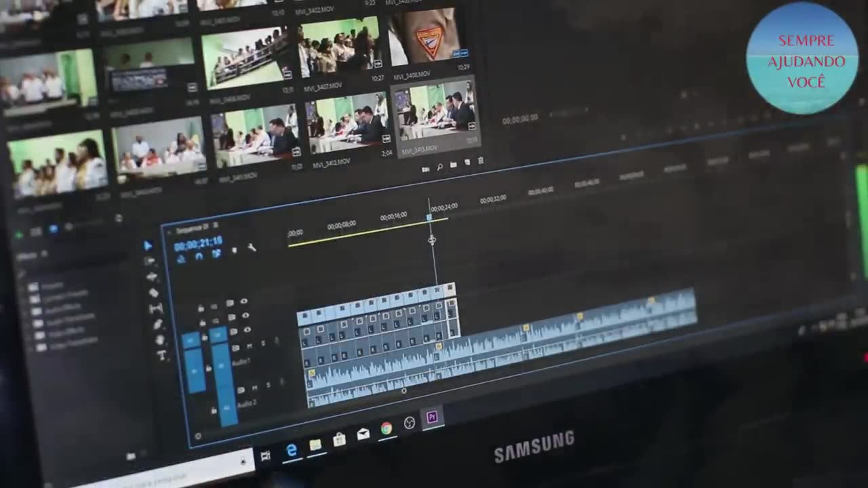The height and width of the screenshot is (488, 868).
Task: Solo the Audio 1 track
Action: click(263, 344)
